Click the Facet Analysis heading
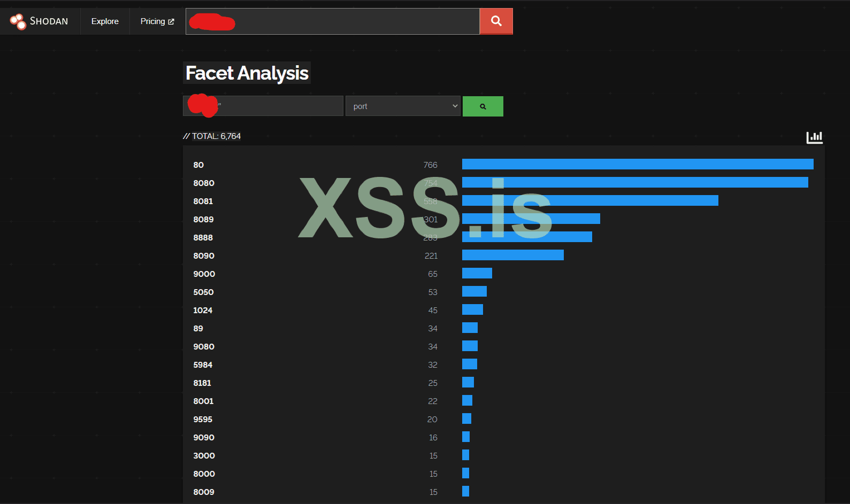Viewport: 850px width, 504px height. click(247, 73)
